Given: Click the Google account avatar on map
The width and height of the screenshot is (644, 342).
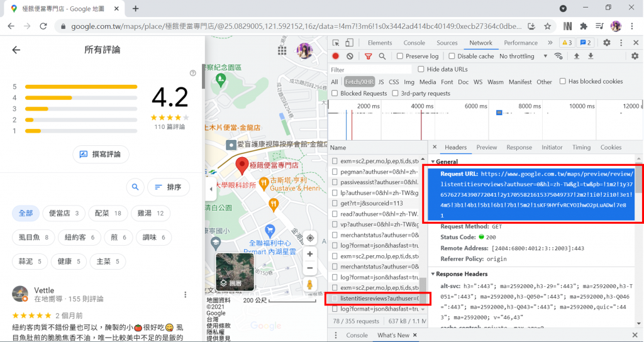Looking at the screenshot, I should (305, 51).
